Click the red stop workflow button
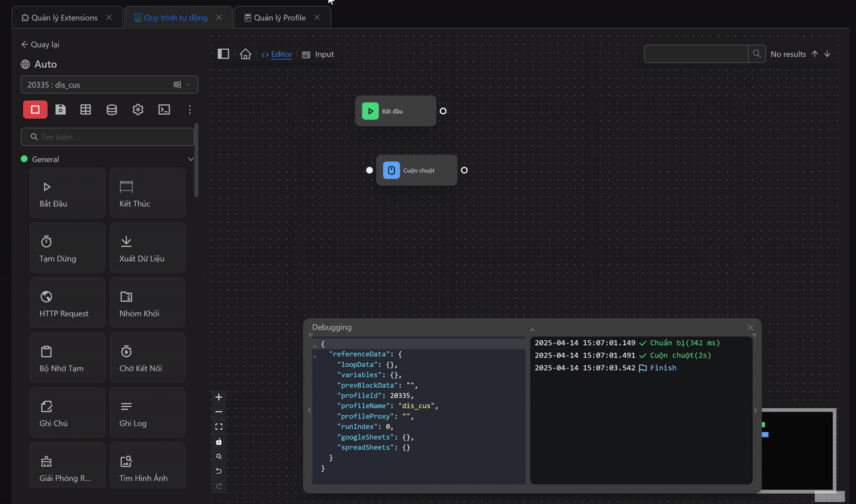Image resolution: width=856 pixels, height=504 pixels. pyautogui.click(x=35, y=109)
